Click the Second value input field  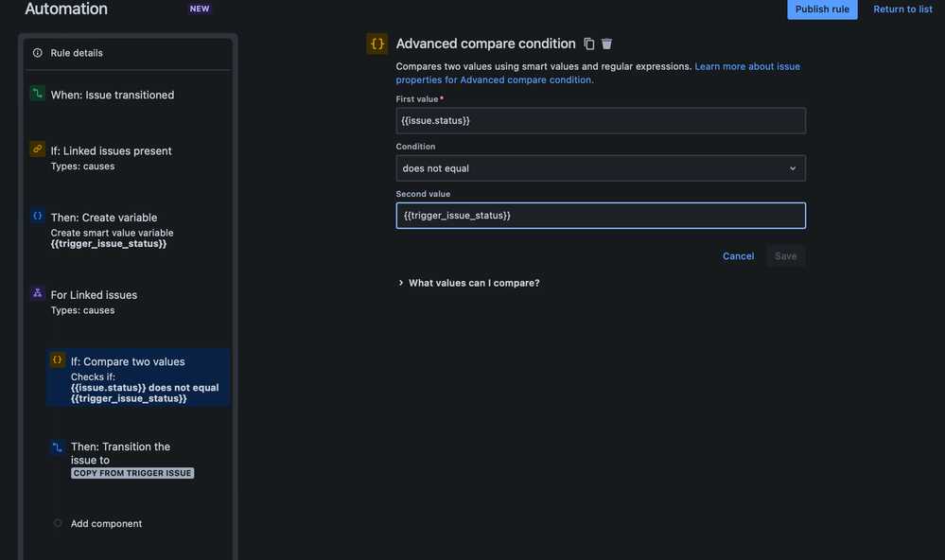(x=601, y=215)
